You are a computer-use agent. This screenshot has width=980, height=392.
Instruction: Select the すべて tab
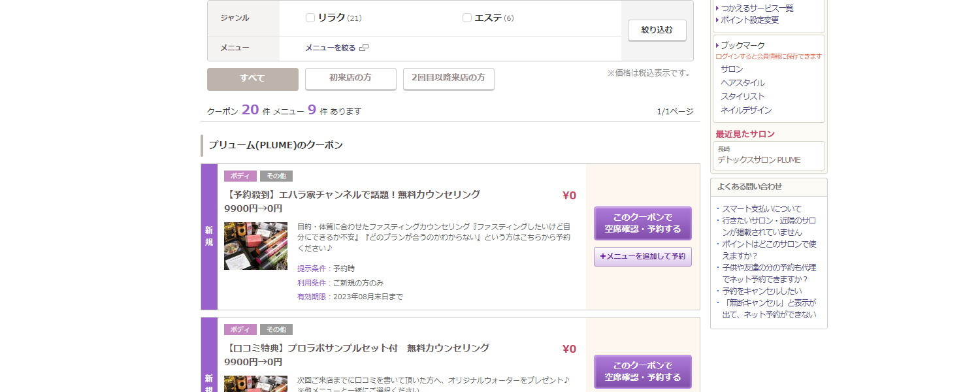[x=252, y=78]
